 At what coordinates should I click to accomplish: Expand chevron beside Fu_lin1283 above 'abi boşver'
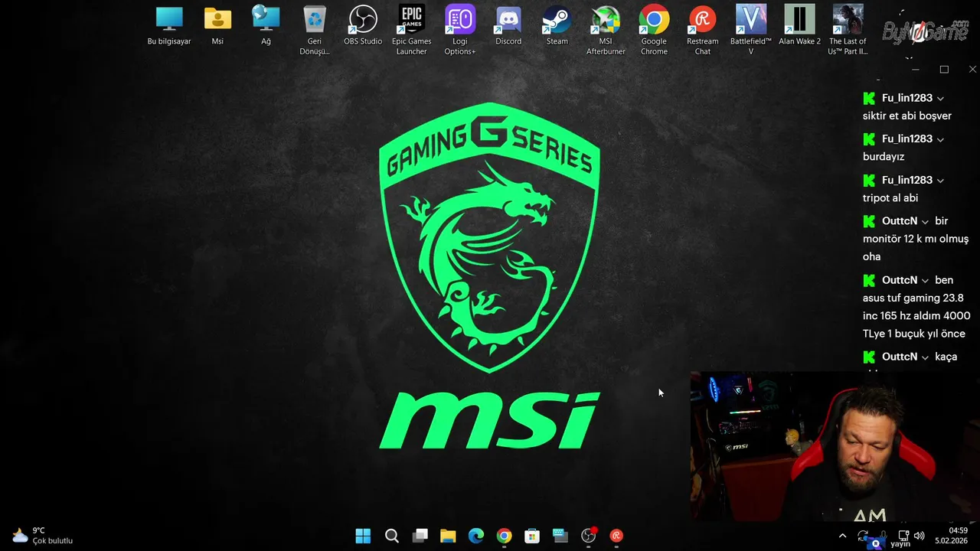pos(940,99)
